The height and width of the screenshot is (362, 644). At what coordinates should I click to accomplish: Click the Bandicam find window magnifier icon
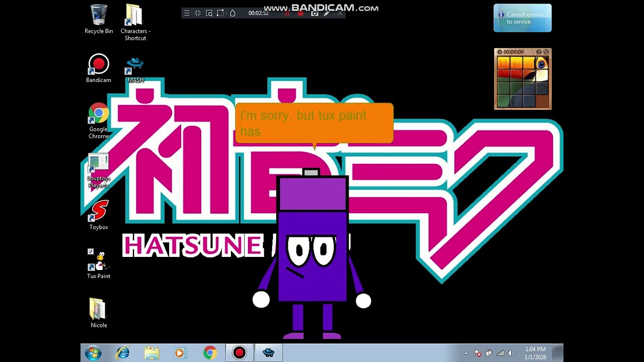pos(209,13)
